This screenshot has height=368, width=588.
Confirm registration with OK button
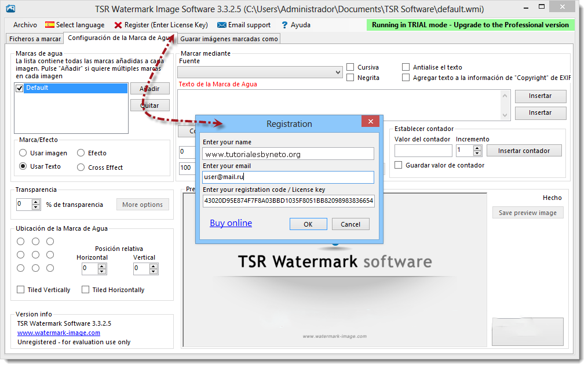pyautogui.click(x=308, y=224)
